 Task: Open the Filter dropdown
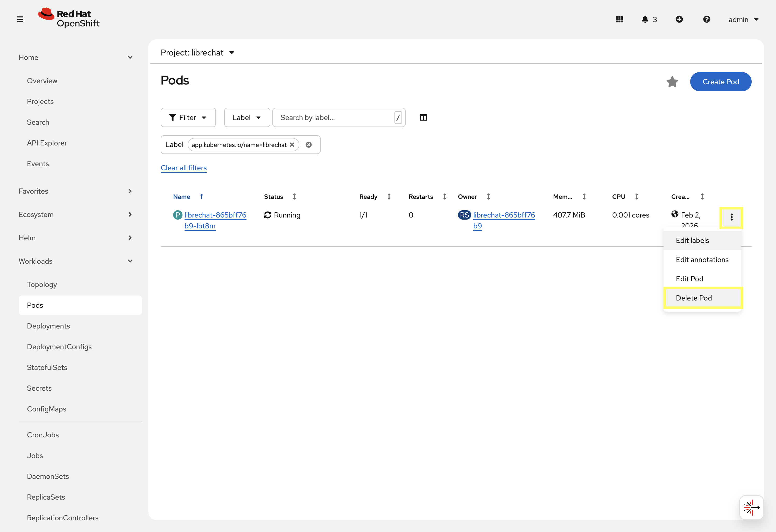pyautogui.click(x=188, y=117)
